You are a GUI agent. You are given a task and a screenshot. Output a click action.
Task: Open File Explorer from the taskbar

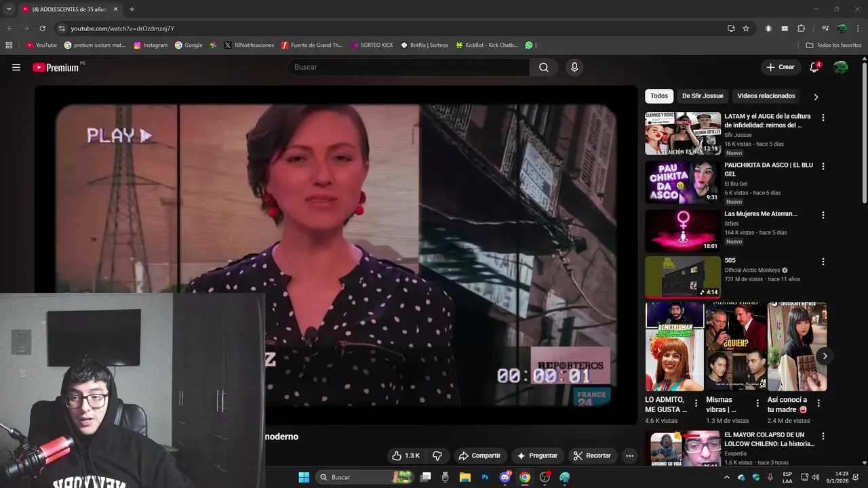tap(465, 477)
